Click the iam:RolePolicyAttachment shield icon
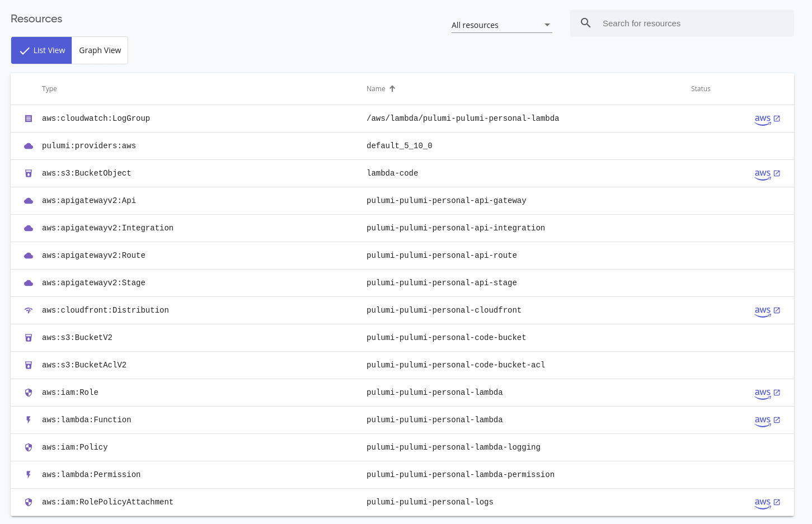The image size is (812, 524). coord(29,502)
